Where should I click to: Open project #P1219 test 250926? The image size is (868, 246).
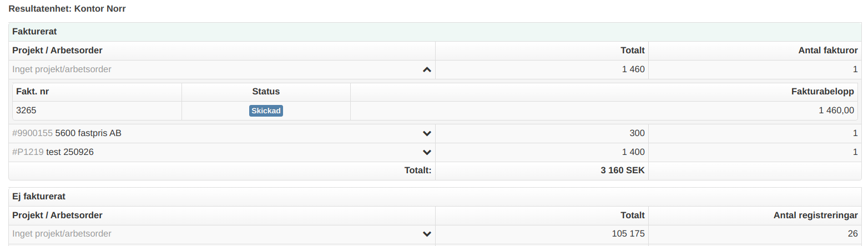(53, 152)
